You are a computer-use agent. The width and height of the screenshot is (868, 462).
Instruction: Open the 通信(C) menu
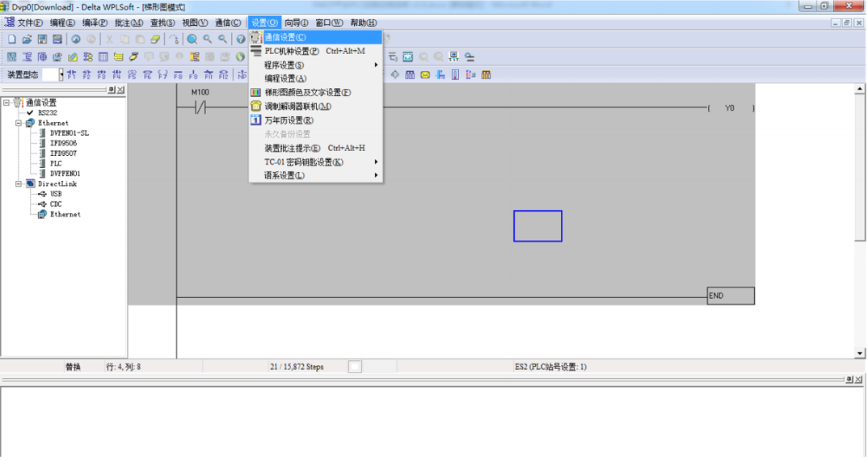point(228,23)
